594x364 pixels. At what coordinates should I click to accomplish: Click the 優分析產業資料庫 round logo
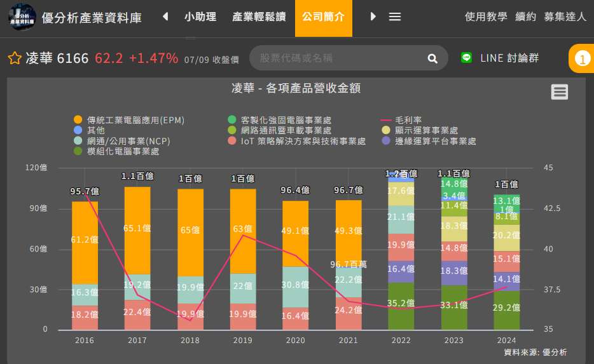[x=22, y=17]
